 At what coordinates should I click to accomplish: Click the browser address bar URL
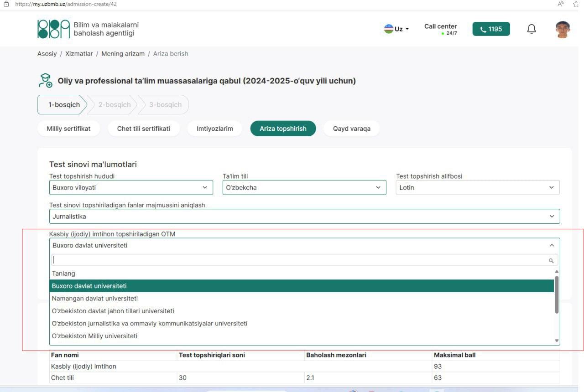point(65,4)
